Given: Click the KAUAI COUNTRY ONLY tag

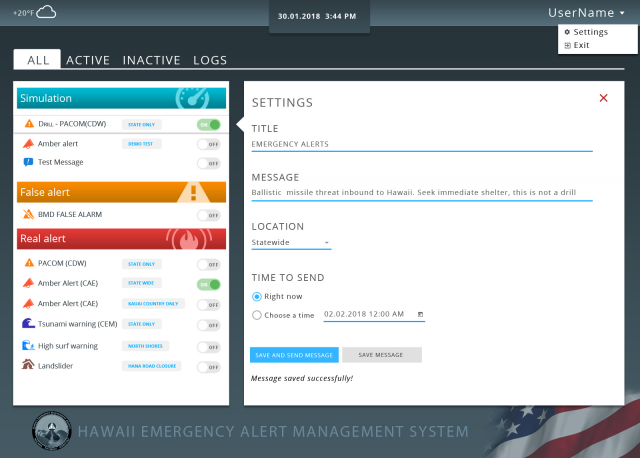Looking at the screenshot, I should (x=153, y=303).
